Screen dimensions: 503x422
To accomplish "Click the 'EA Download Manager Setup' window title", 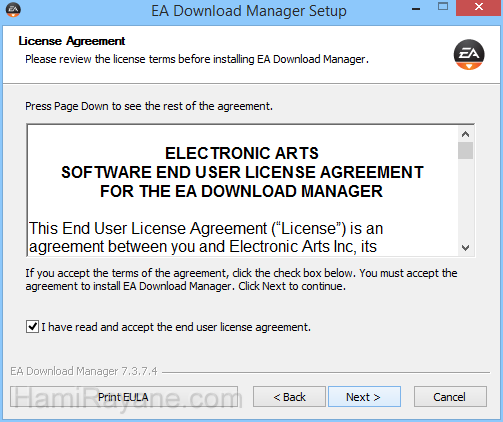I will click(249, 11).
